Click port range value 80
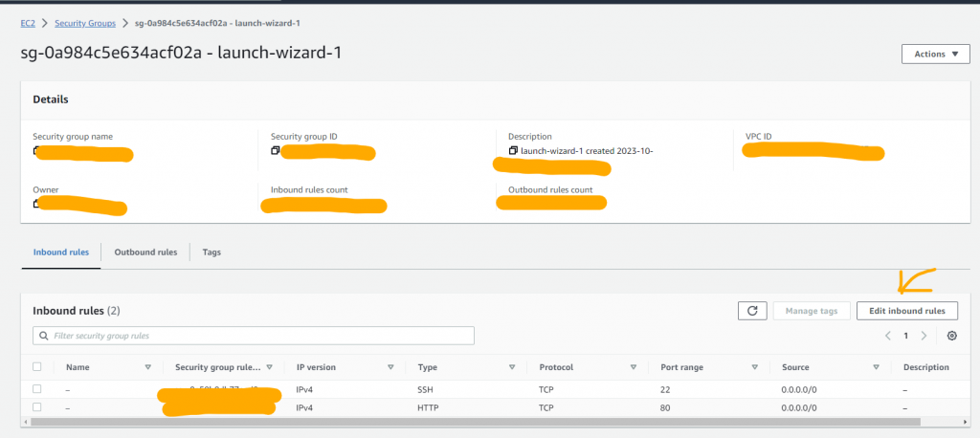980x438 pixels. pyautogui.click(x=664, y=407)
